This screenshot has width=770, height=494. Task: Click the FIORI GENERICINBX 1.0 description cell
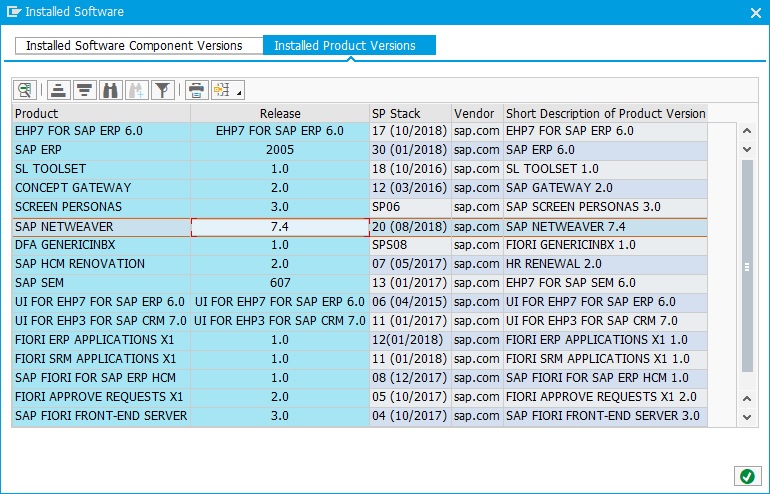[605, 245]
